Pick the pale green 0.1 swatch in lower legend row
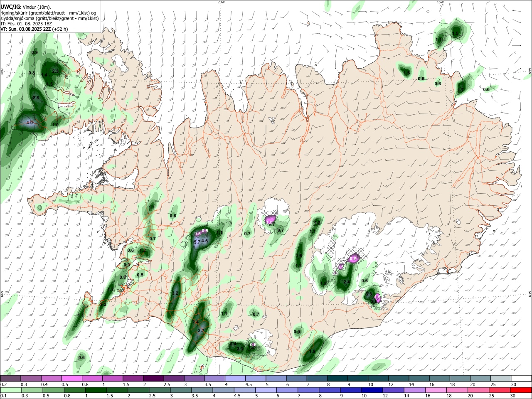Viewport: 532px width, 399px height. 11,390
